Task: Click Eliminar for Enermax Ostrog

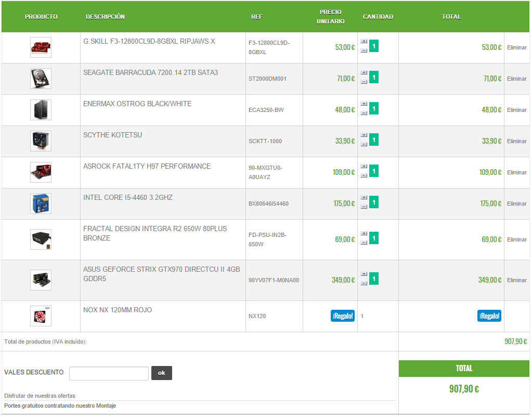Action: click(x=517, y=110)
